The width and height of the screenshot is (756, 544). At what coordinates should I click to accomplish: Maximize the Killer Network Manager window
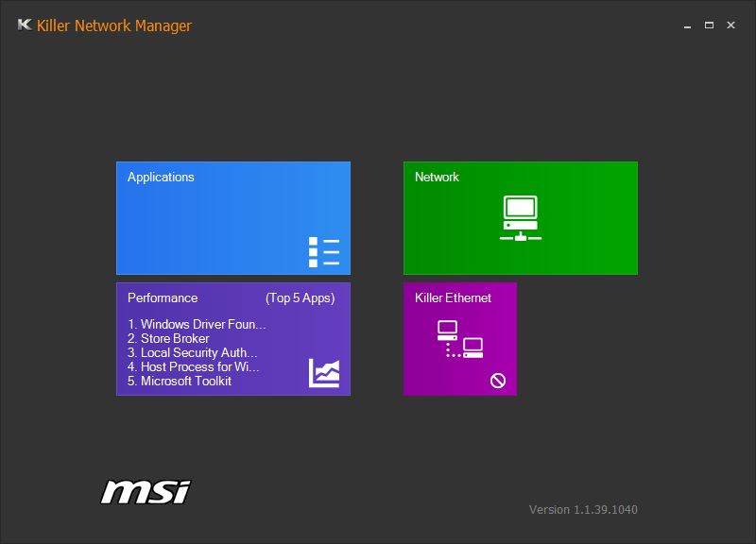pos(709,25)
